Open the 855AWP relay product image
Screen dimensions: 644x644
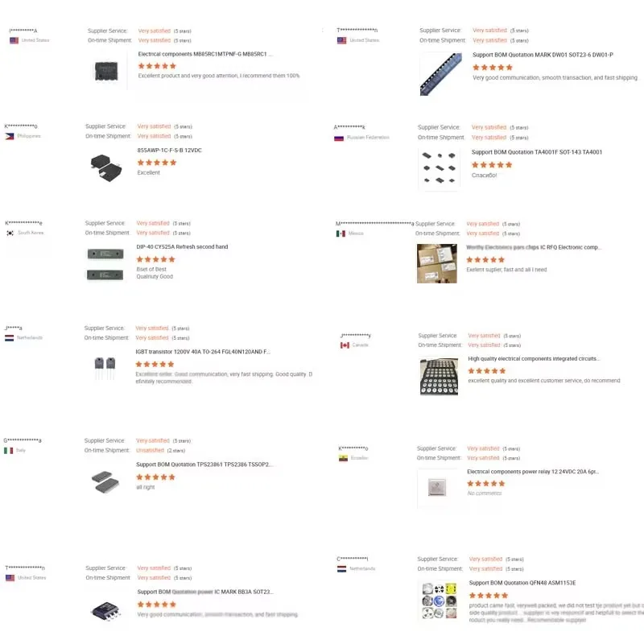pos(106,167)
